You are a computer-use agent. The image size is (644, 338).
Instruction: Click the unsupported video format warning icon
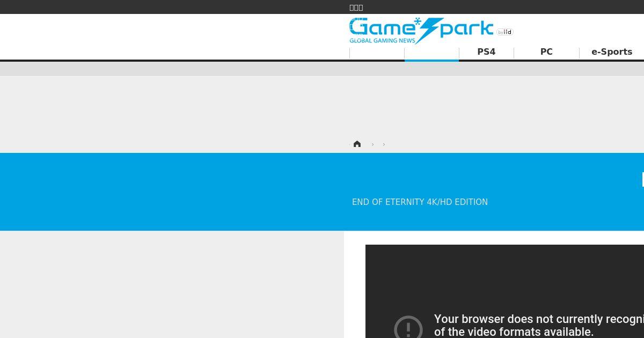408,327
